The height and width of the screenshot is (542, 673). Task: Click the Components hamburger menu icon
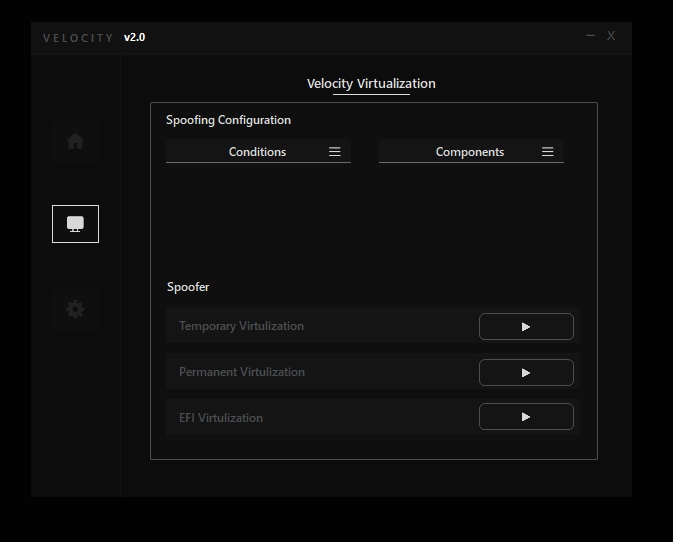tap(547, 151)
